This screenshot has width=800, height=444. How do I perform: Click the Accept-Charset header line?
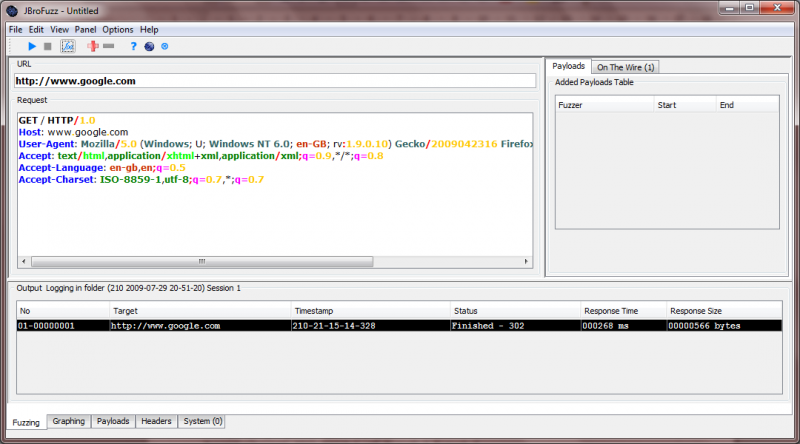point(141,179)
